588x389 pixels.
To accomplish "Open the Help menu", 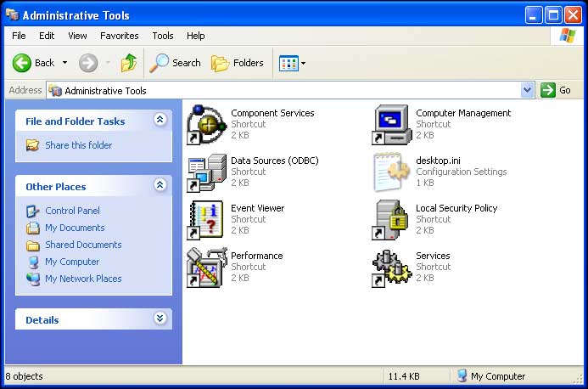I will click(x=196, y=36).
